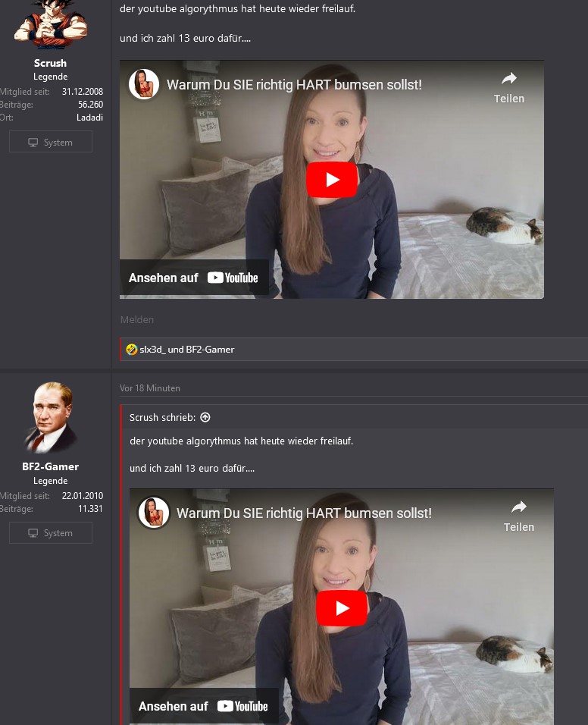Open the channel avatar on the quoted video
588x725 pixels.
[153, 513]
